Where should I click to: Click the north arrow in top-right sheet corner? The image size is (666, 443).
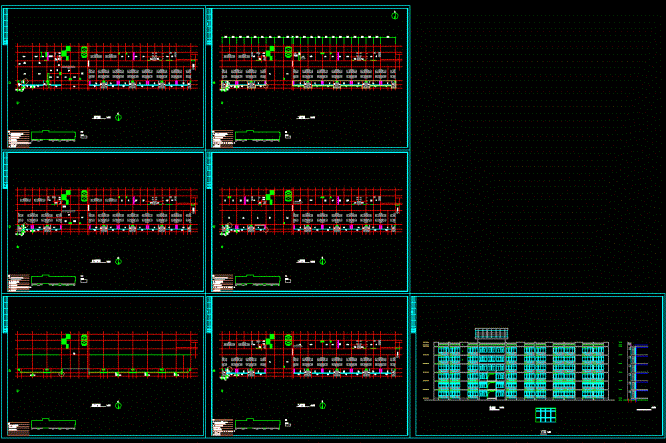(395, 16)
